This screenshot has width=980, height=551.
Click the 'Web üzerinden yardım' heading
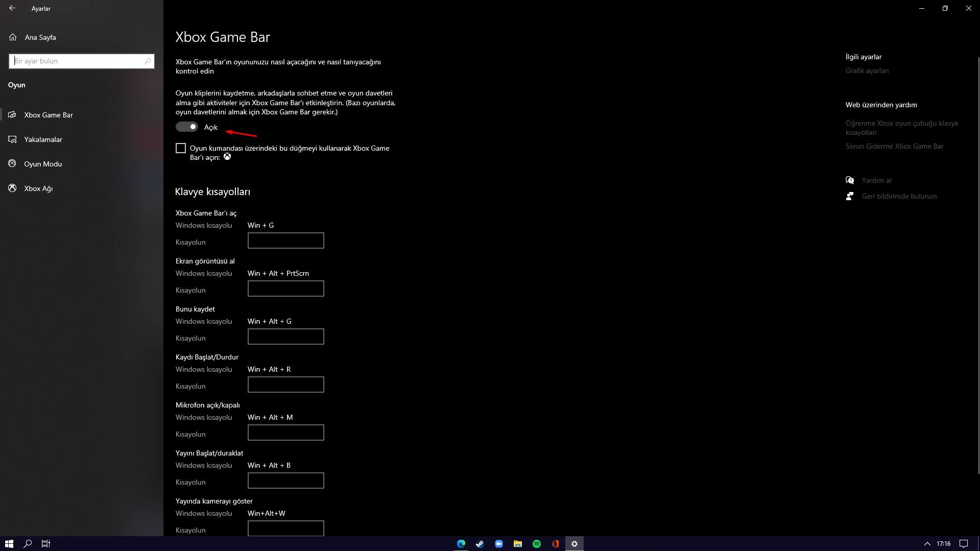coord(881,105)
